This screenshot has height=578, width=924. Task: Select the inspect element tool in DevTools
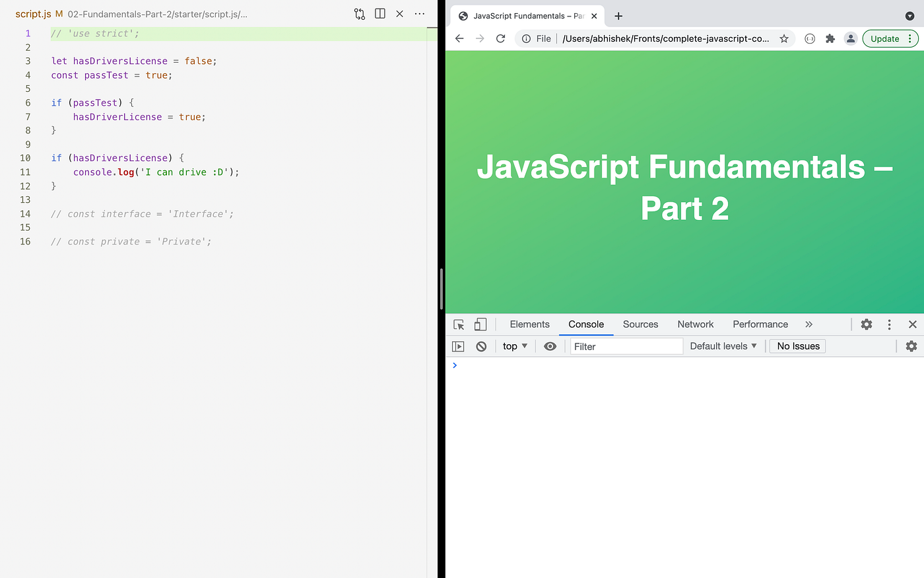tap(458, 324)
